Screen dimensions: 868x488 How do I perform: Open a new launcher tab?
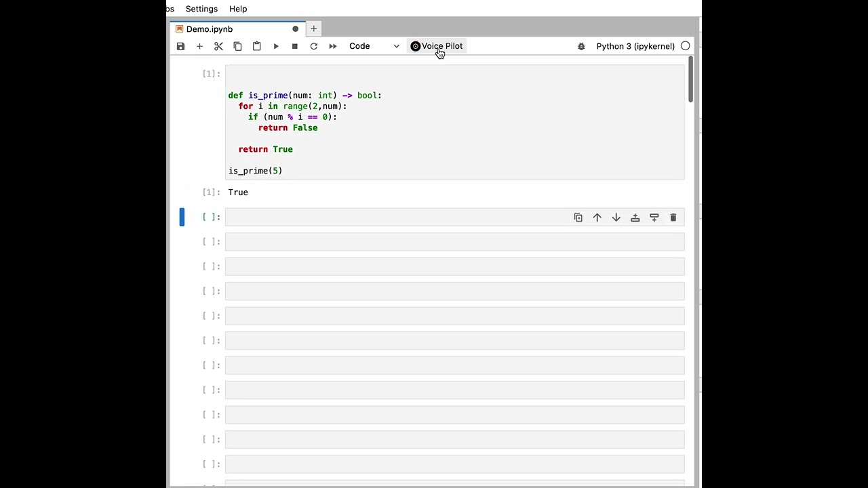pos(314,29)
